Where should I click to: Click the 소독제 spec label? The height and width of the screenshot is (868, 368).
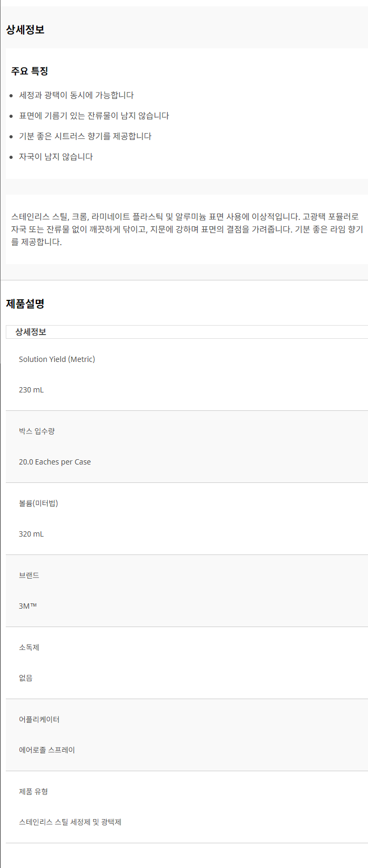click(x=29, y=647)
